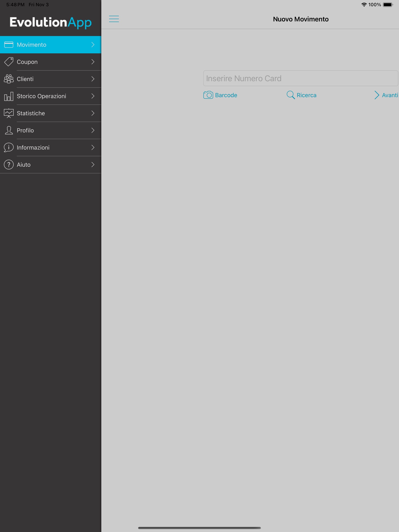Click the Coupon tag icon

coord(9,62)
